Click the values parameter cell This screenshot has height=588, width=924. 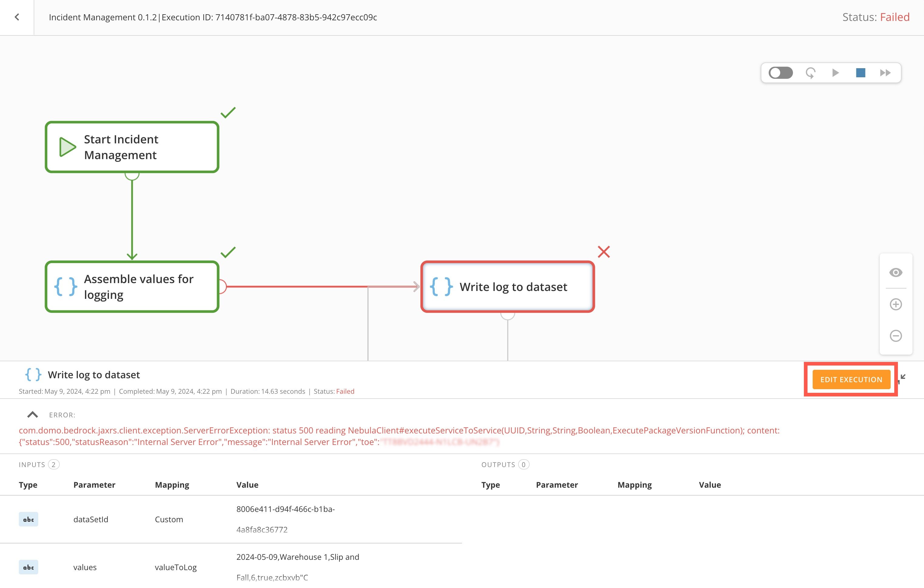point(85,567)
